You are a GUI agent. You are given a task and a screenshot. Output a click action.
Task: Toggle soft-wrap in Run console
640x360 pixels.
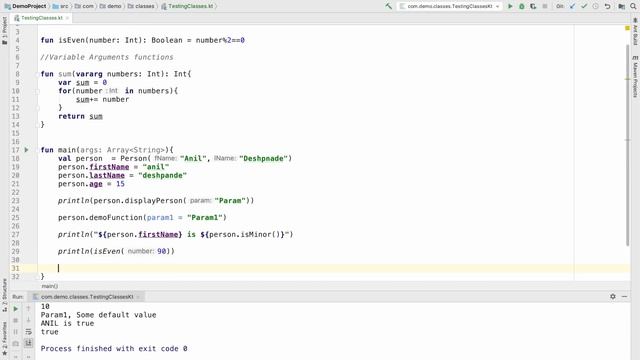pyautogui.click(x=29, y=332)
